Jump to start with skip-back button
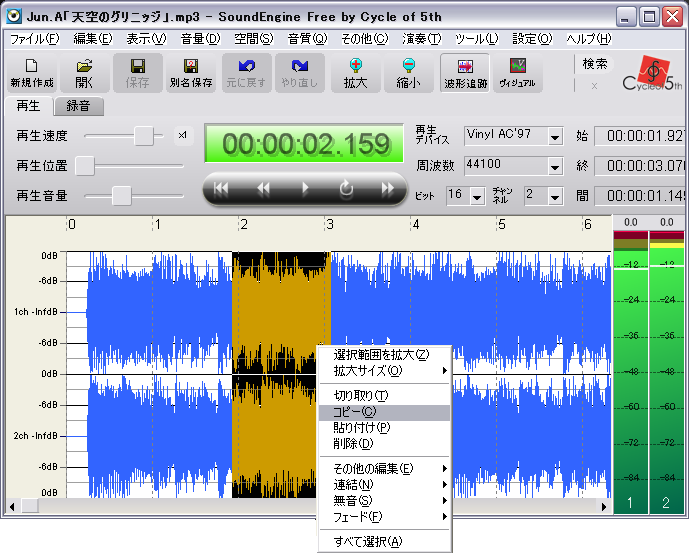The height and width of the screenshot is (553, 689). (x=221, y=189)
